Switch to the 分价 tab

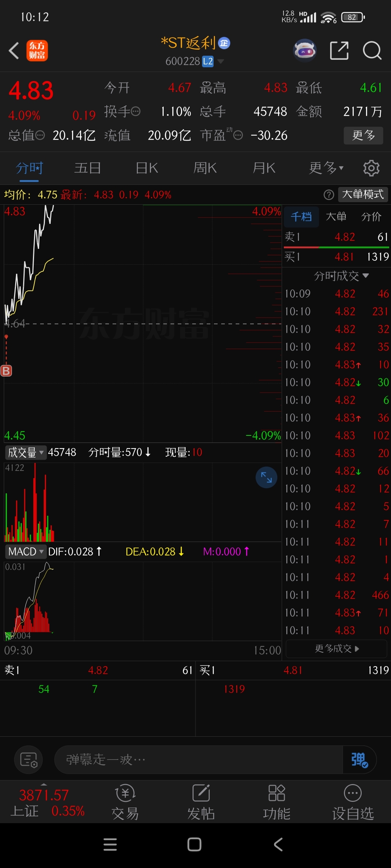point(371,217)
